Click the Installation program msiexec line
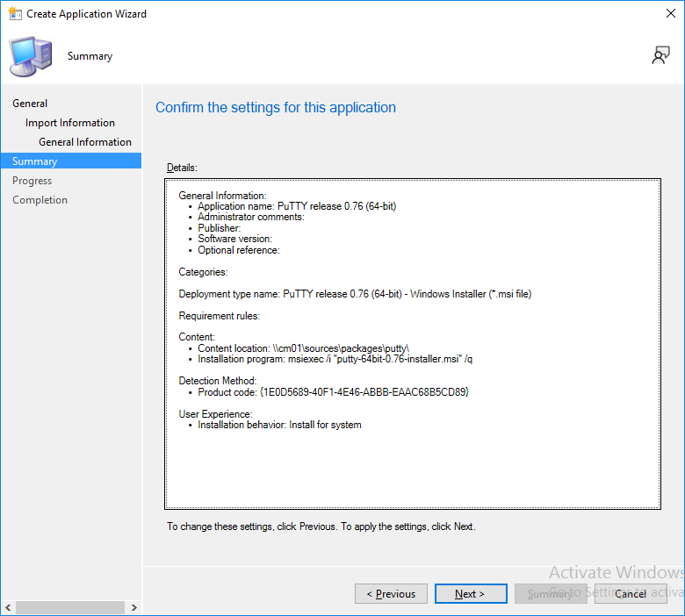Screen dimensions: 685x616 tap(335, 359)
